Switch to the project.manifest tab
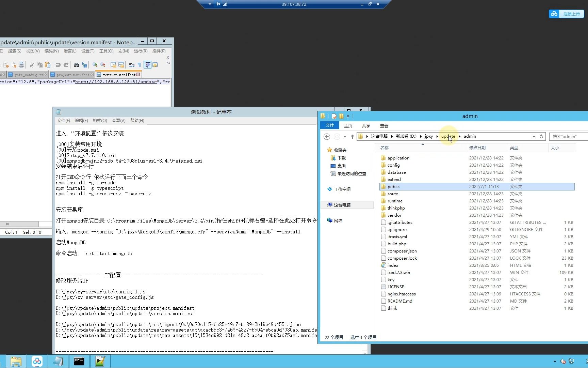This screenshot has height=368, width=588. (x=71, y=75)
